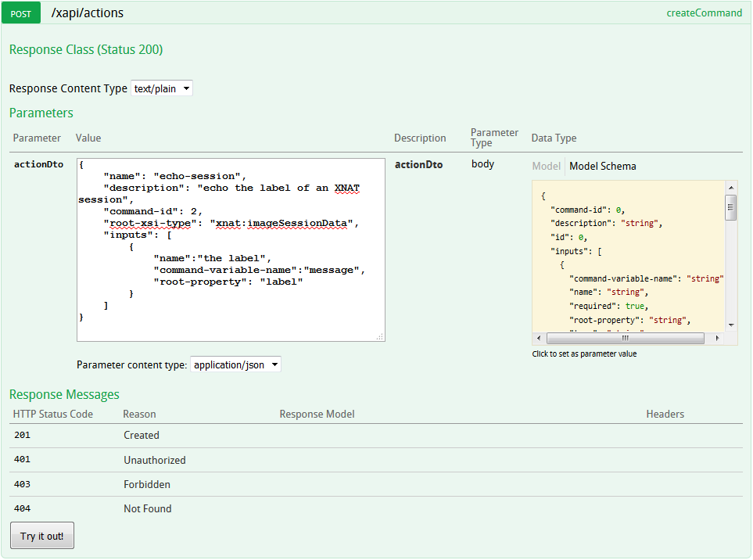Viewport: 753px width, 560px height.
Task: Click the Response Class (Status 200) heading
Action: click(86, 50)
